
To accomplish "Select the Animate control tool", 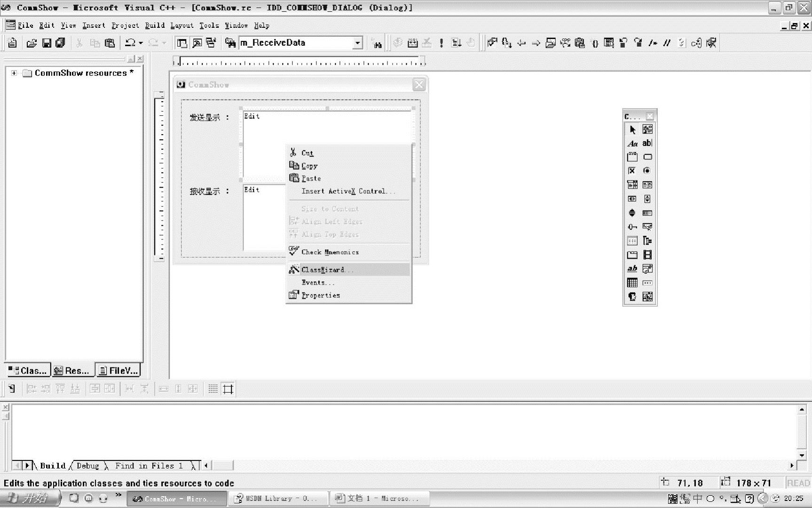I will coord(647,255).
